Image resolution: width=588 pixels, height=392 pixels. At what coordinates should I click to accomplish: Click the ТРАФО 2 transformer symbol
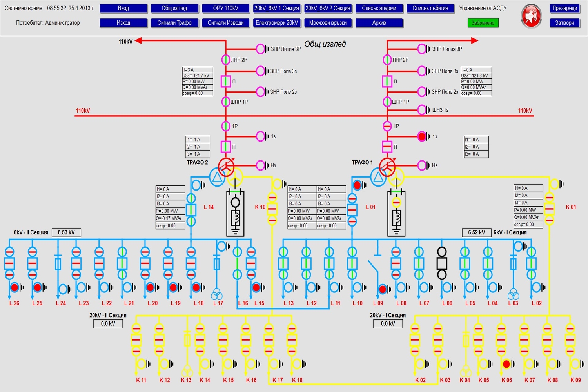pos(226,167)
